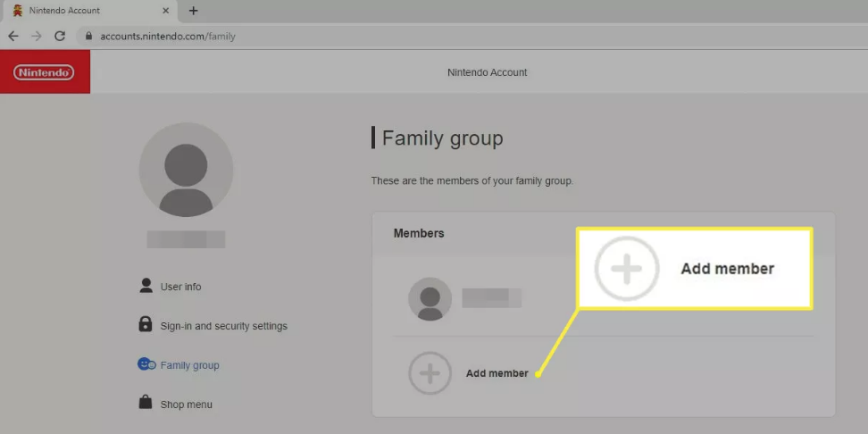Open Sign-in and security settings
Viewport: 868px width, 434px height.
(223, 326)
